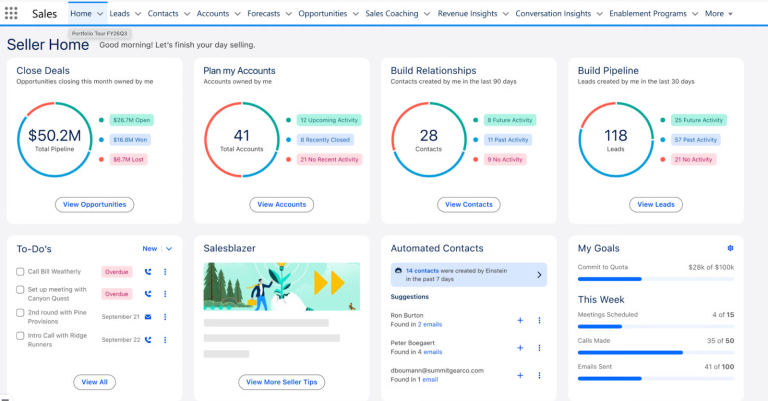Open more options for Intro Call task
Viewport: 768px width, 401px height.
point(165,339)
